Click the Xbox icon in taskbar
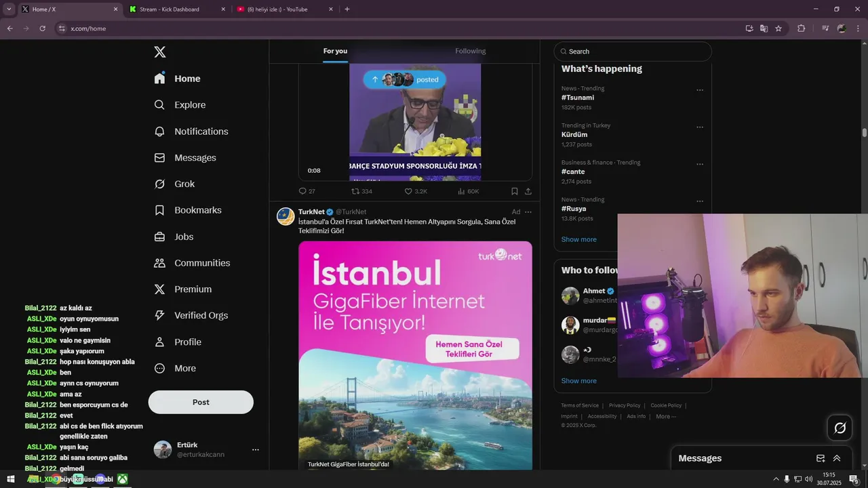This screenshot has height=488, width=868. (x=122, y=479)
